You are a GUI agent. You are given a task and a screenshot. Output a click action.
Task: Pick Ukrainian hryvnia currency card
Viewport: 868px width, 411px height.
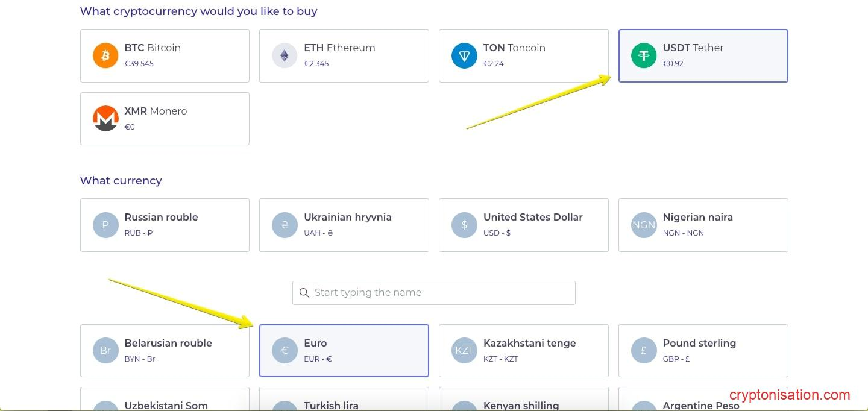point(344,225)
